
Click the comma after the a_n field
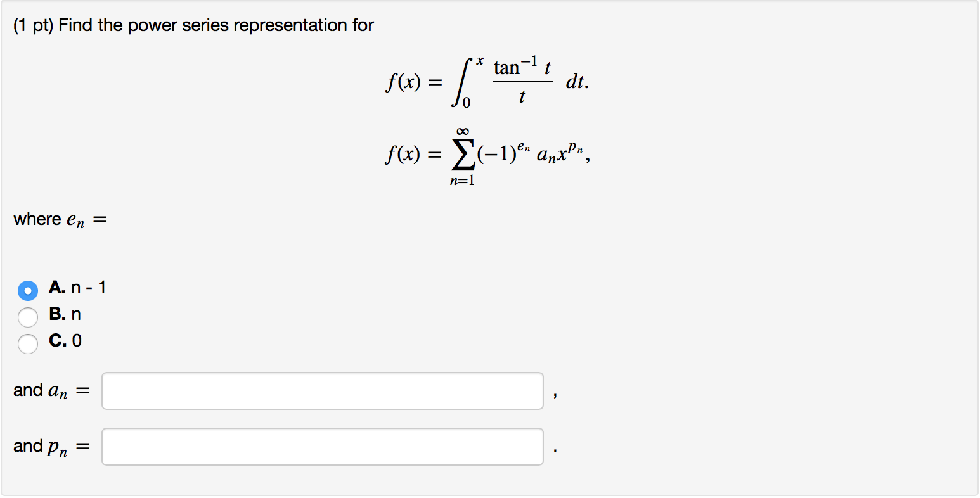(556, 396)
